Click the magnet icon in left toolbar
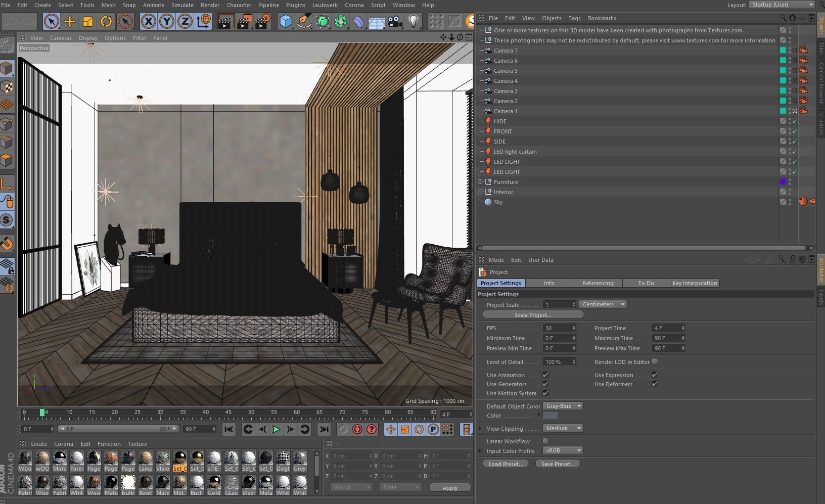This screenshot has width=825, height=504. coord(7,243)
